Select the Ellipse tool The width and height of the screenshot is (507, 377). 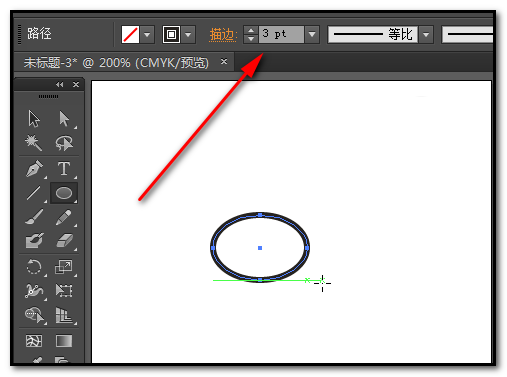[64, 193]
